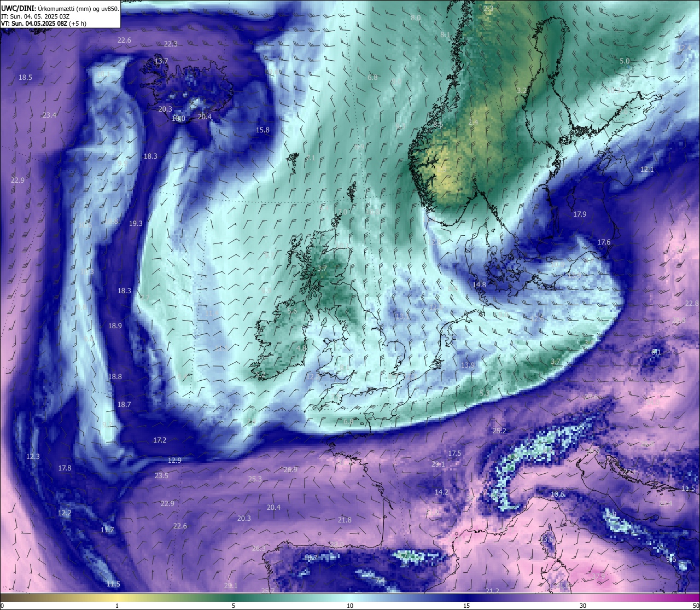Click the 21.2 value at the bottom
The width and height of the screenshot is (700, 610).
coord(492,591)
